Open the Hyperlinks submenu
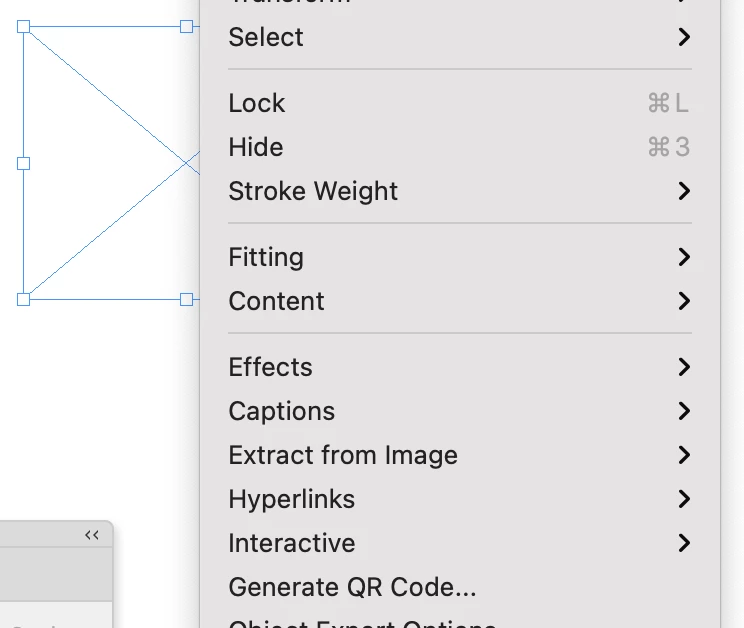Screen dimensions: 744x628 [291, 499]
